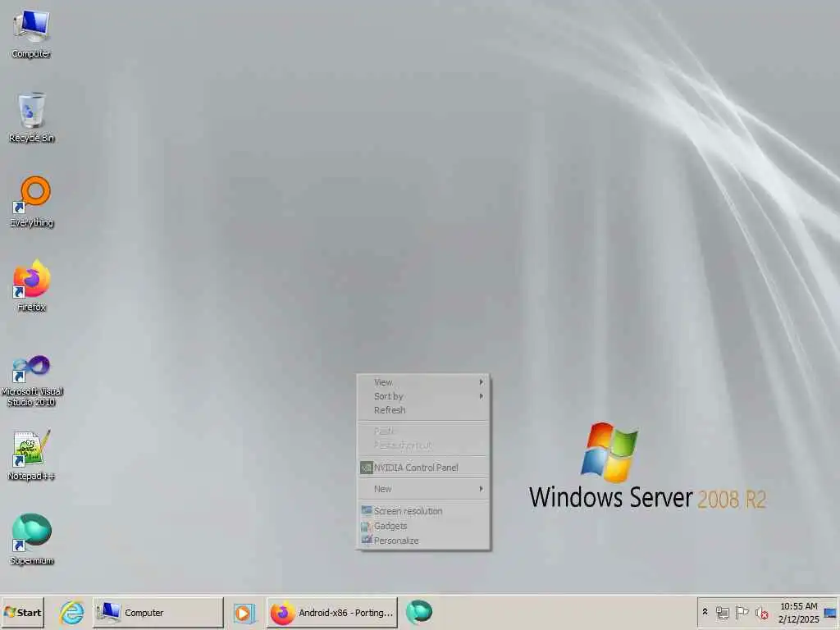Click Show desktop icon in tray
Image resolution: width=840 pixels, height=630 pixels.
click(x=830, y=612)
